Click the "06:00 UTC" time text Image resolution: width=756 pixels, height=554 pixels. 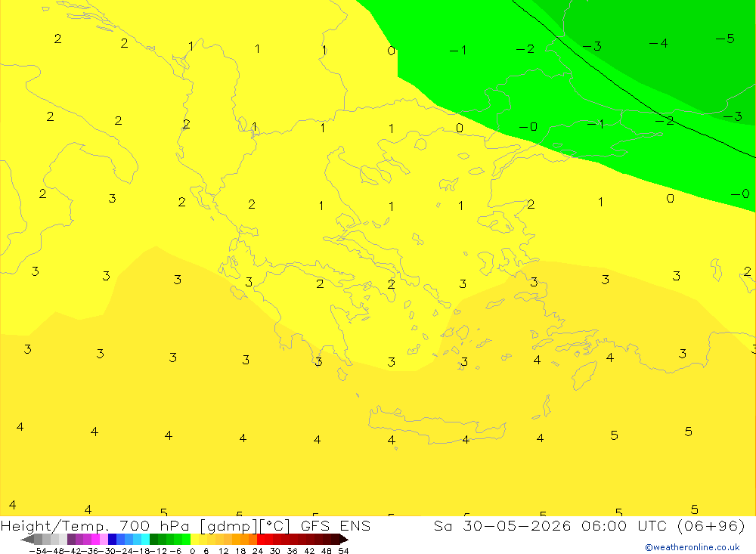click(x=624, y=525)
